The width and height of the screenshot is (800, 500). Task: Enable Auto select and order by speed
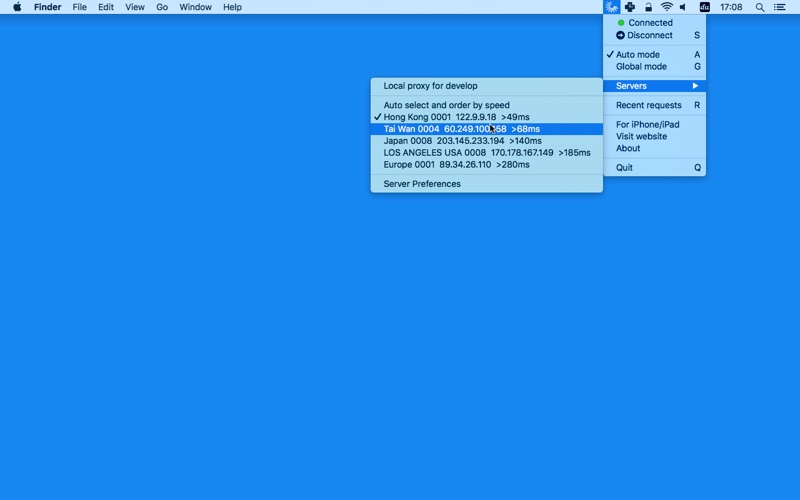[x=487, y=105]
